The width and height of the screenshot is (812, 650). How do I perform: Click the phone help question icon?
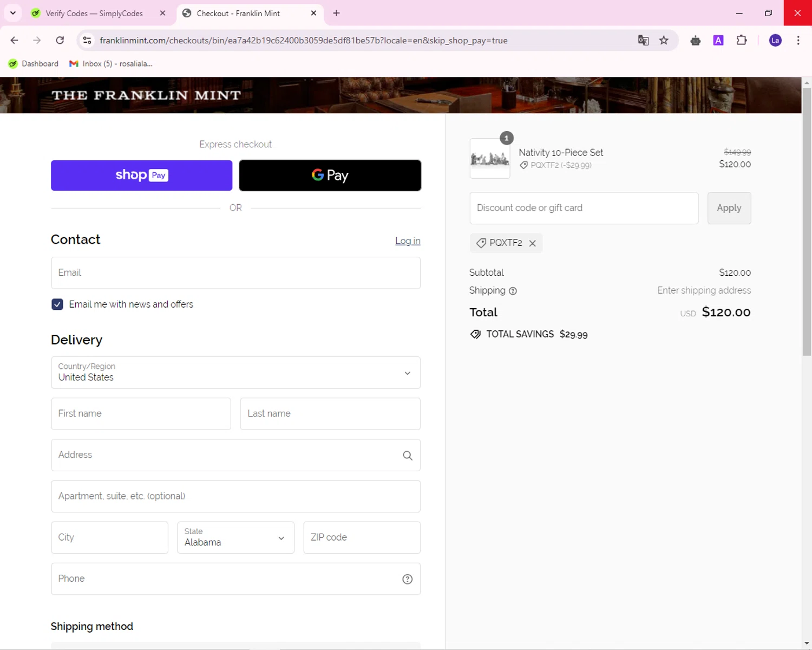408,579
